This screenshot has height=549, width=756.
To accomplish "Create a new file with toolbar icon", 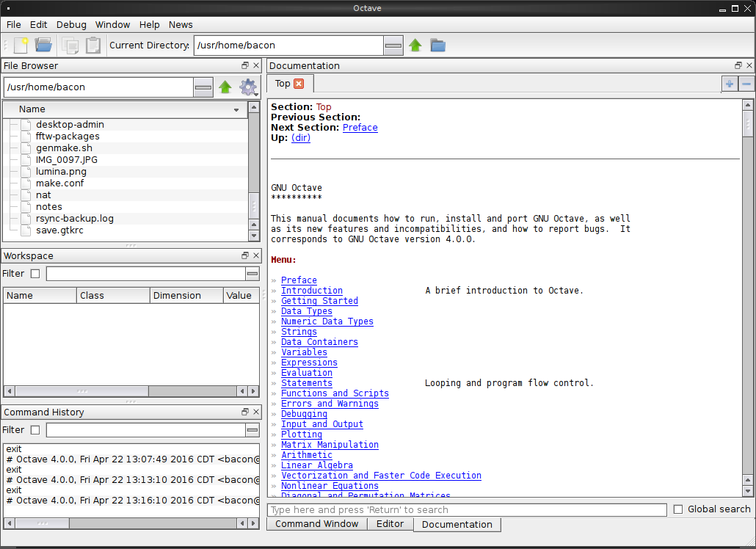I will 21,46.
